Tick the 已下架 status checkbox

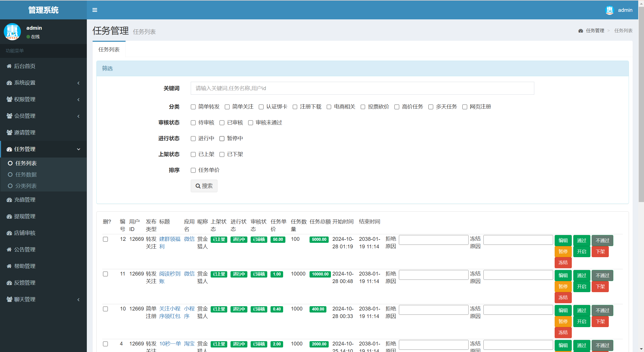pyautogui.click(x=222, y=154)
